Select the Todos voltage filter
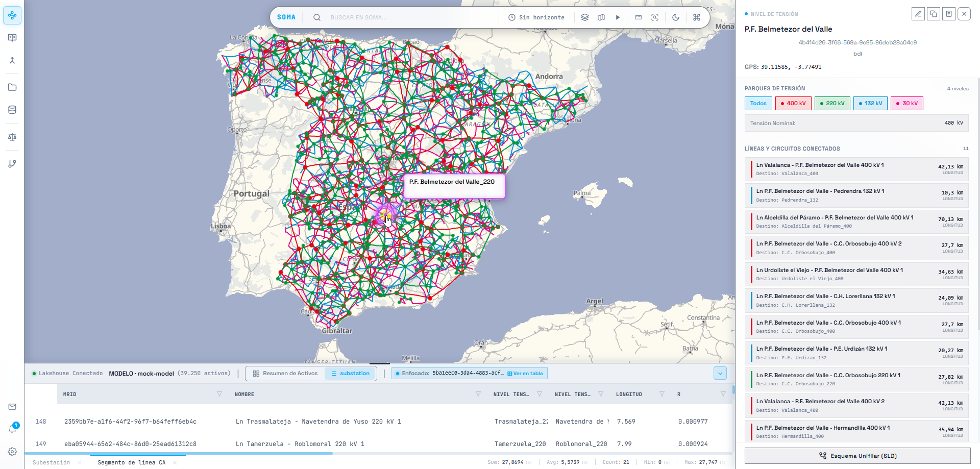980x469 pixels. [x=758, y=103]
